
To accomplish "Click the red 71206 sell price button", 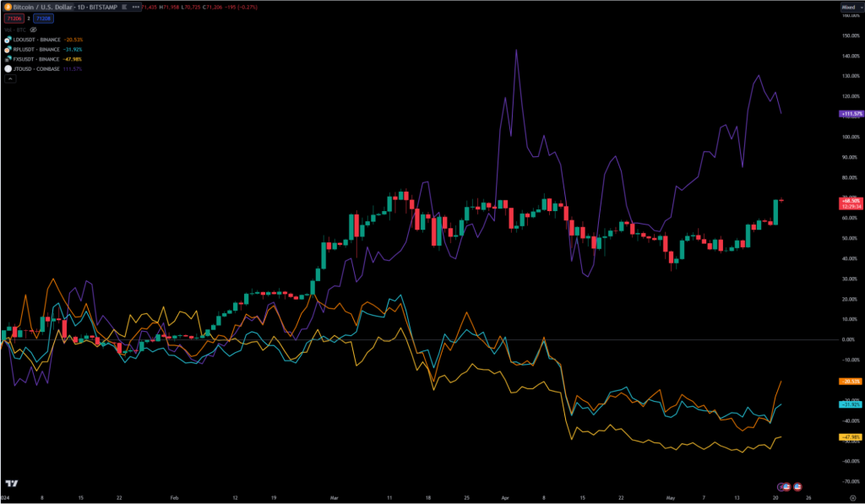I will click(14, 19).
